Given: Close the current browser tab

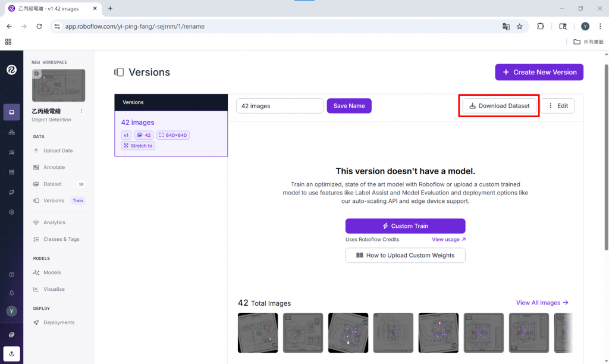Looking at the screenshot, I should [95, 8].
